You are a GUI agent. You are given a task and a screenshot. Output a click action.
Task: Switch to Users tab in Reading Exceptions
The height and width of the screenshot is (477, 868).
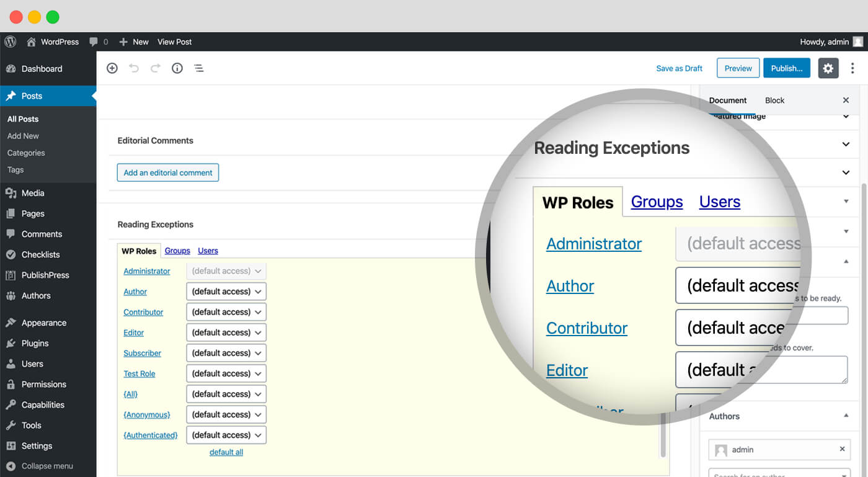click(x=208, y=251)
